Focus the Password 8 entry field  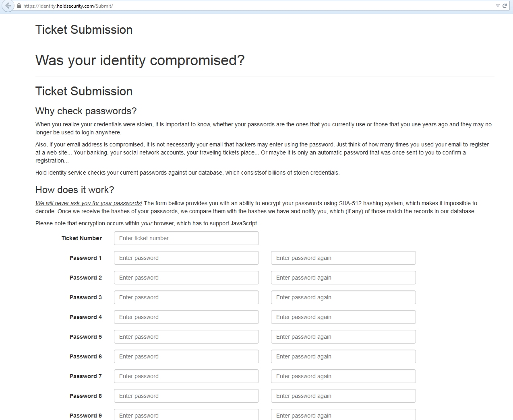186,396
